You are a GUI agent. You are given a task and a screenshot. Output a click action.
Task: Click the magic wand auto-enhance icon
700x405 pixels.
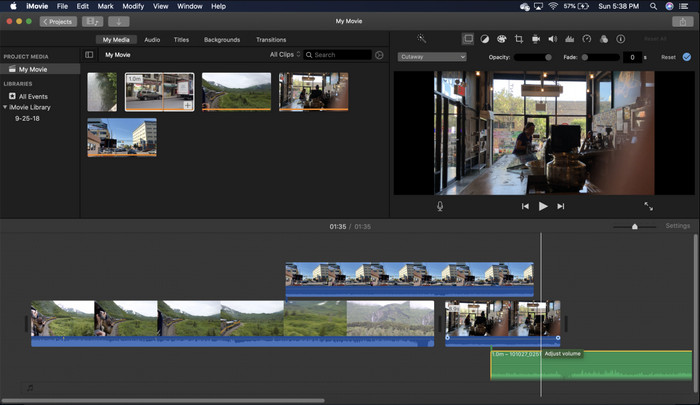(421, 39)
